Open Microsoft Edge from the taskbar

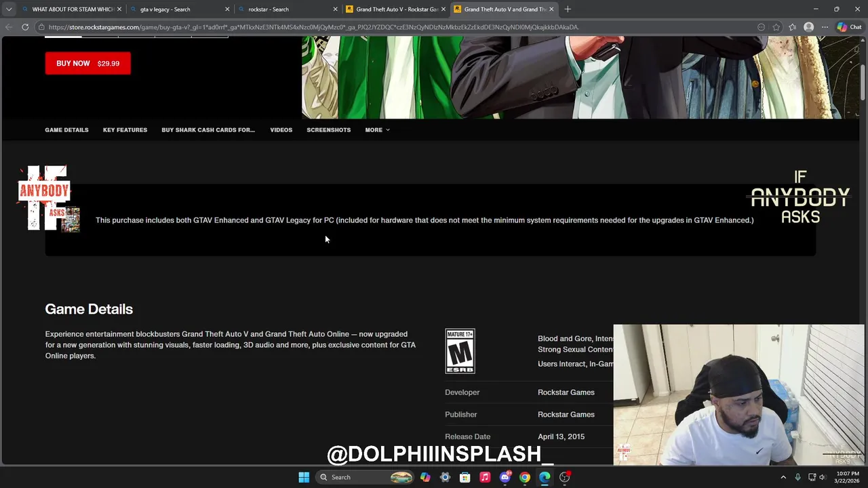pos(545,477)
